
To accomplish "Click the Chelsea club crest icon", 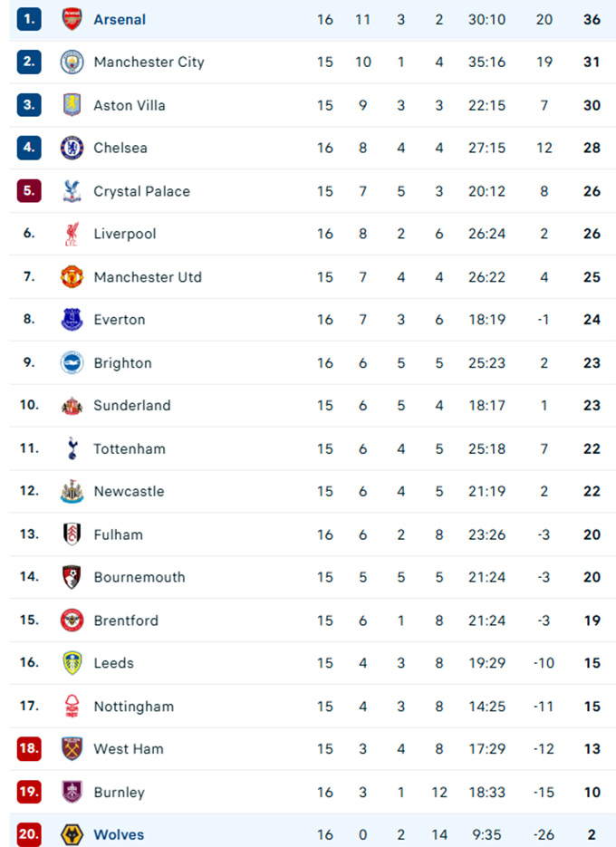I will pyautogui.click(x=72, y=148).
